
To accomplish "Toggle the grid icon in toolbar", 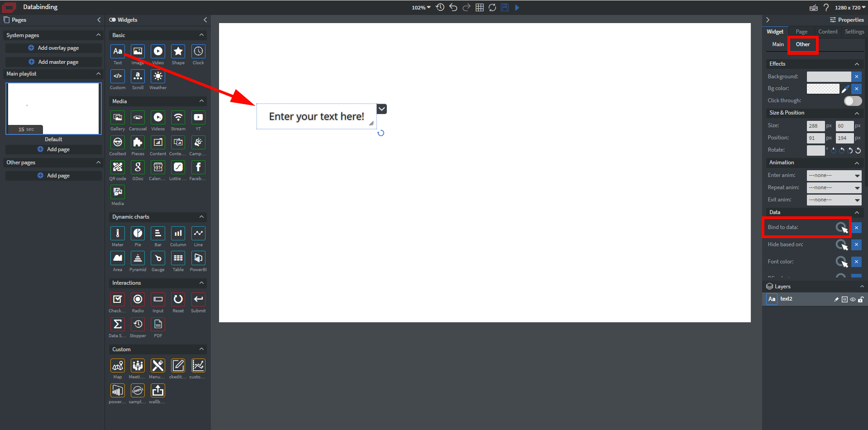I will pyautogui.click(x=479, y=7).
